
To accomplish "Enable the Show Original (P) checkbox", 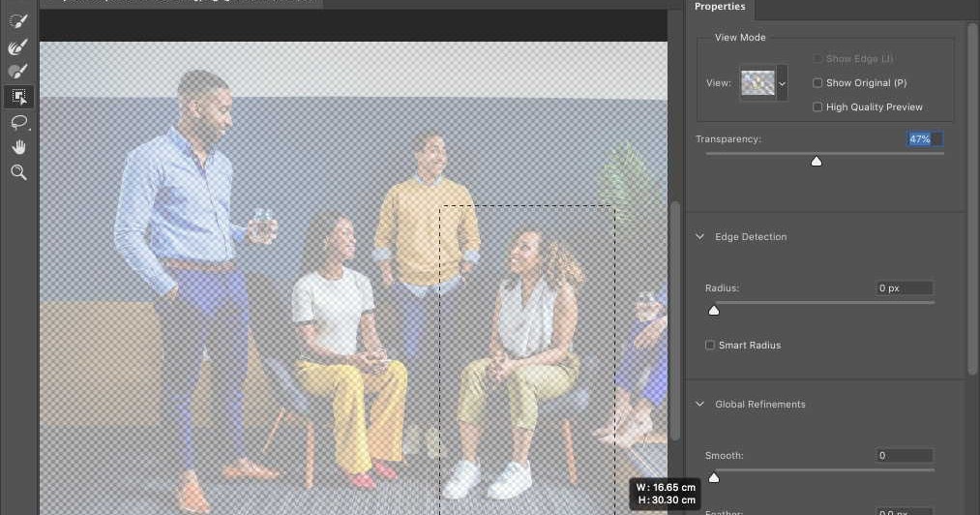I will [817, 82].
